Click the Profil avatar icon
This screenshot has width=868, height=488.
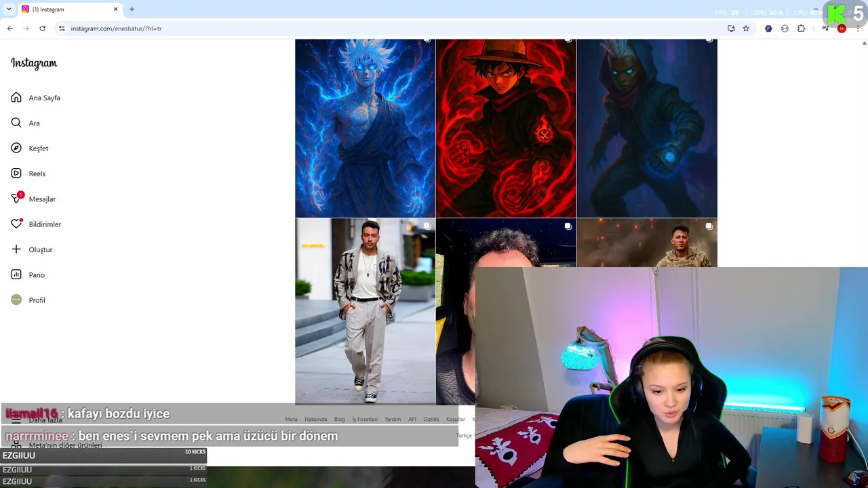click(x=16, y=300)
